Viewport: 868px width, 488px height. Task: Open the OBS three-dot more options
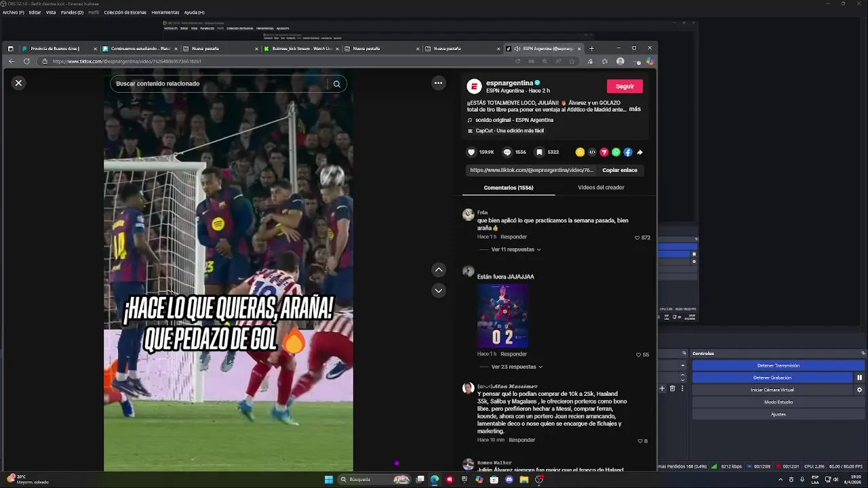(x=682, y=388)
